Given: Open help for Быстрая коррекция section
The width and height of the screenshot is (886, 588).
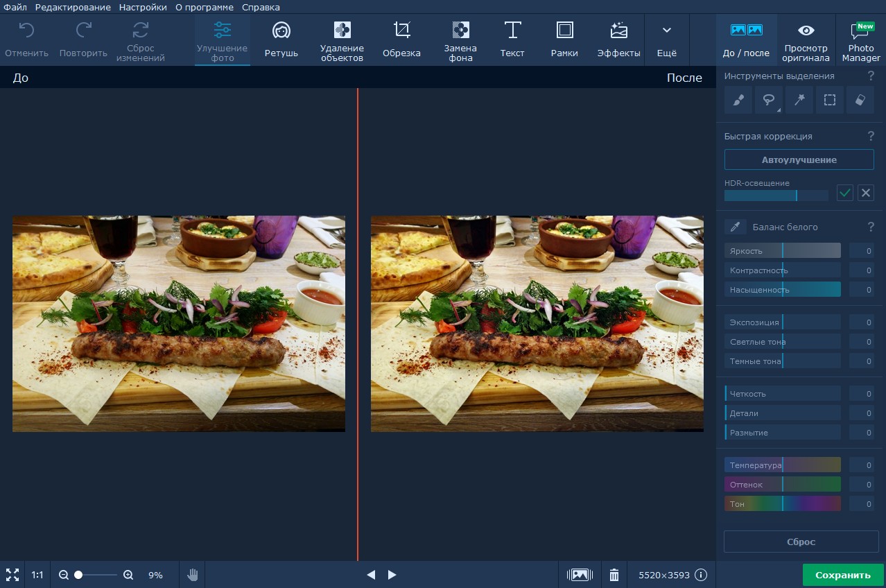Looking at the screenshot, I should [871, 137].
